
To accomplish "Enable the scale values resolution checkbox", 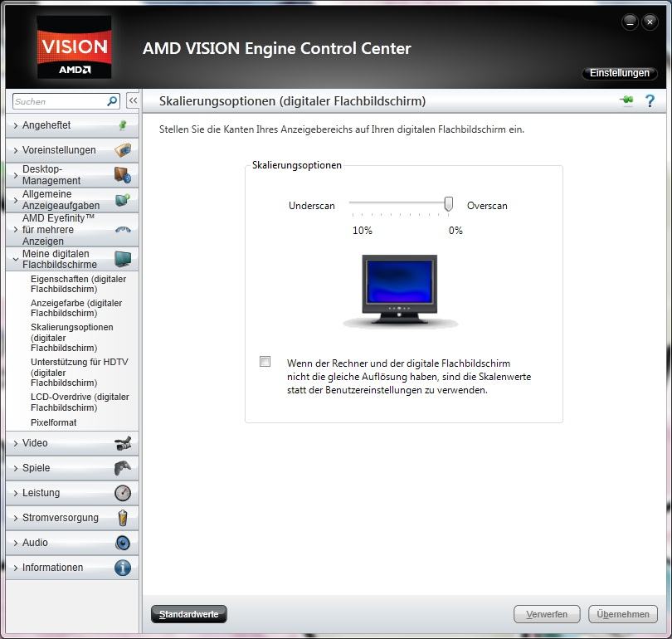I will pos(265,361).
